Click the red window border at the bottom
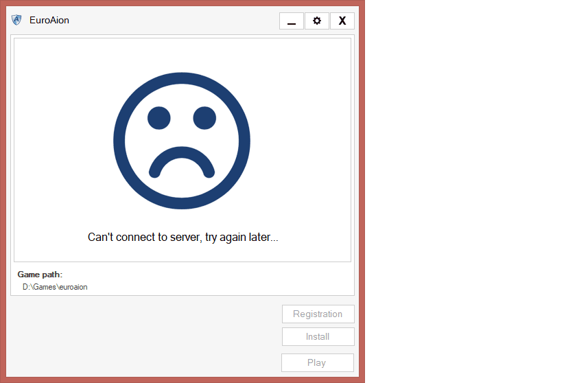 pyautogui.click(x=182, y=380)
